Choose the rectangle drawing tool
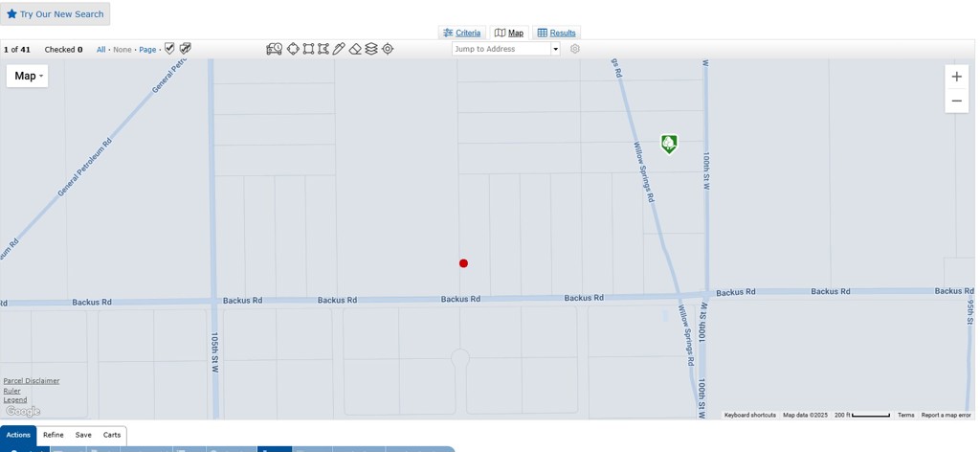 (x=308, y=49)
